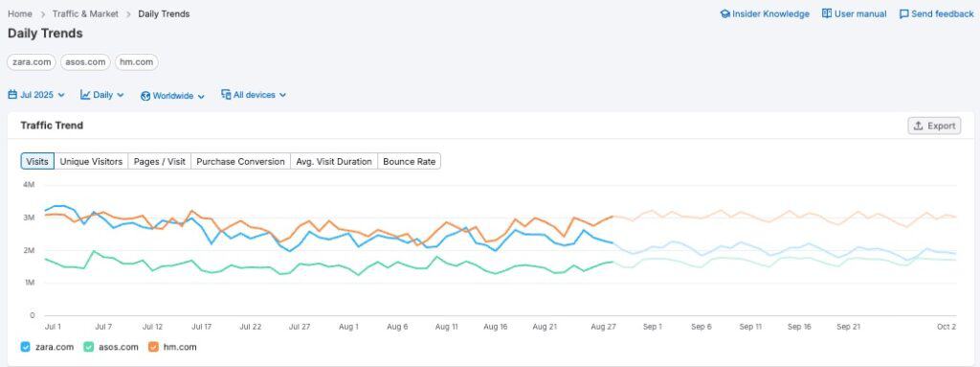Click the Jul 17 x-axis label
Image resolution: width=980 pixels, height=367 pixels.
[x=201, y=327]
